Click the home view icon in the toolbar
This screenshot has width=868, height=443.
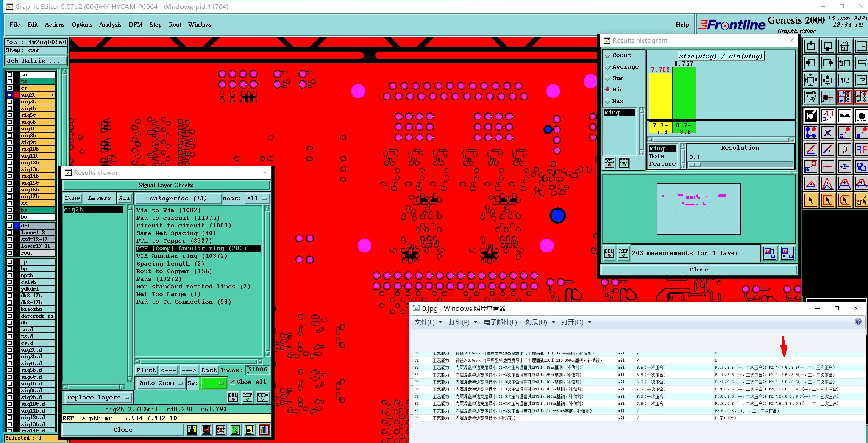point(844,46)
